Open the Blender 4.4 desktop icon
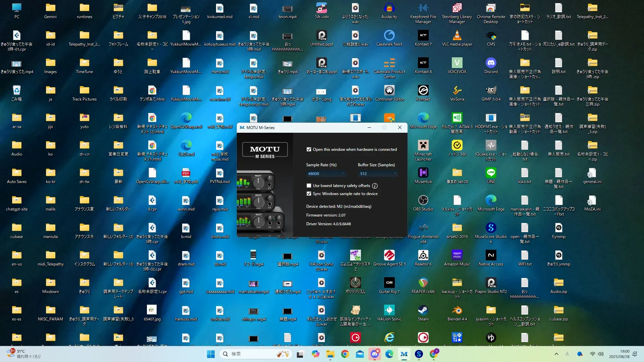644x362 pixels. click(457, 311)
